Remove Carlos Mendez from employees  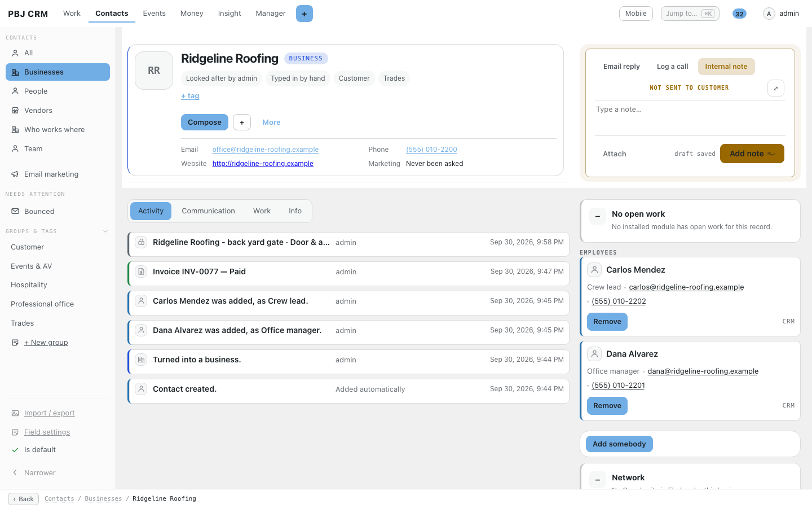(607, 322)
